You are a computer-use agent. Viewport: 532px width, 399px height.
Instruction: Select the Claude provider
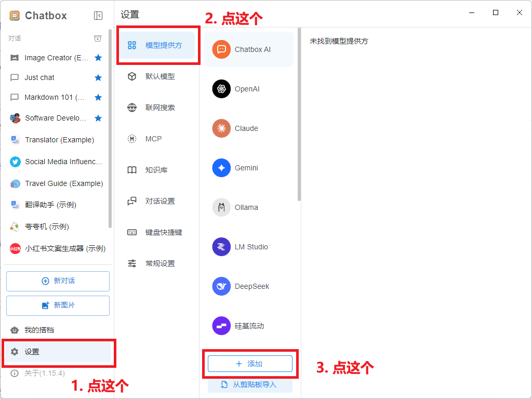click(x=248, y=128)
